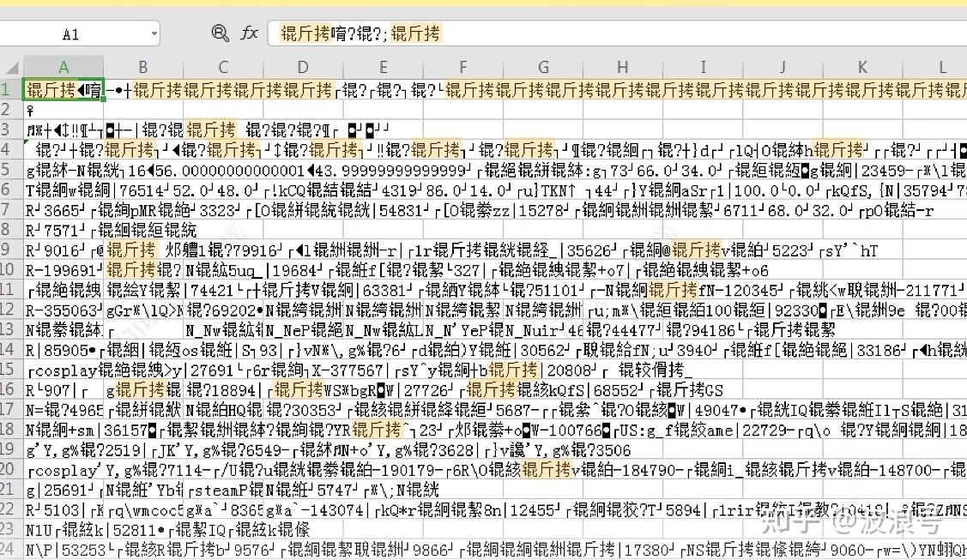Image resolution: width=967 pixels, height=560 pixels.
Task: Select the row 20 header
Action: 10,469
